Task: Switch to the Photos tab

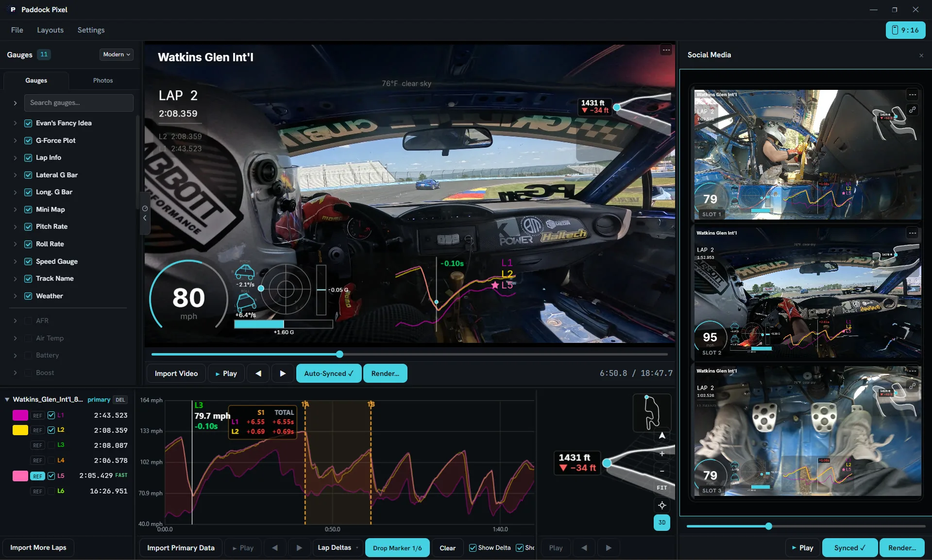Action: coord(103,81)
